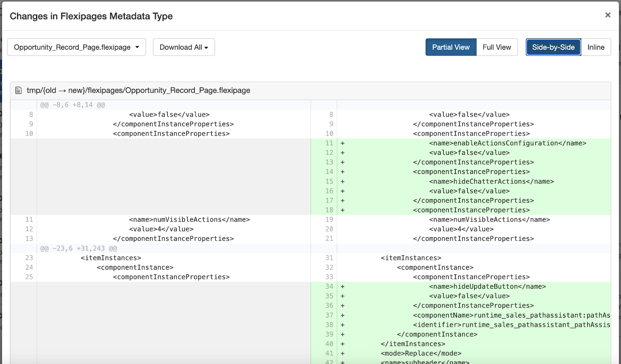Click added '<value>false</value>' at line 35
621x364 pixels.
click(469, 296)
